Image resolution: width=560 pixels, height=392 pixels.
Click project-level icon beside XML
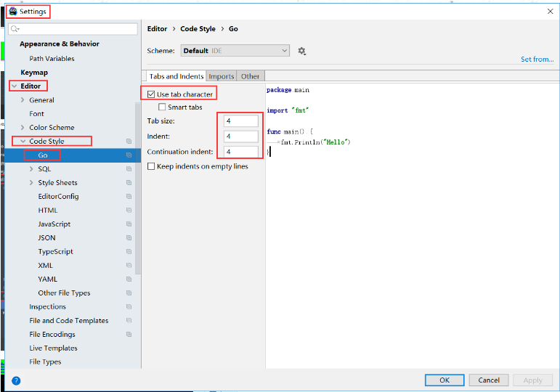[x=129, y=266]
